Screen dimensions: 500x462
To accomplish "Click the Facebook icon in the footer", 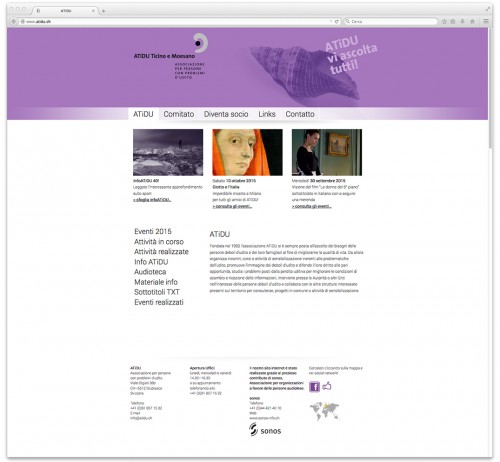I will (x=314, y=387).
